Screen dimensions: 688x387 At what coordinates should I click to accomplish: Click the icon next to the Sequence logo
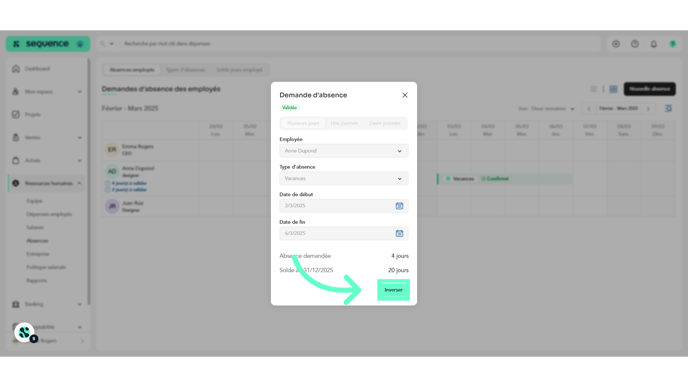tap(80, 44)
